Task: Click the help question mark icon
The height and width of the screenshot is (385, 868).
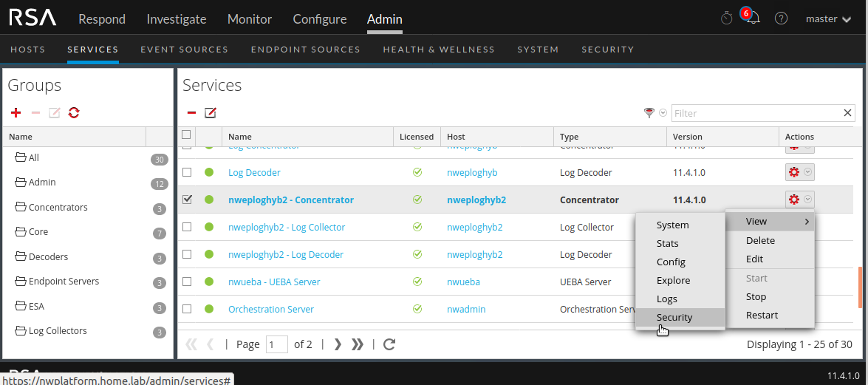Action: (781, 18)
